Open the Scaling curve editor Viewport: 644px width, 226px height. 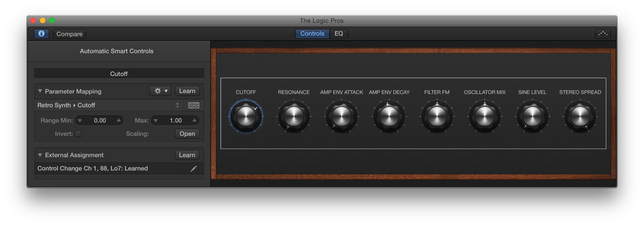[187, 134]
